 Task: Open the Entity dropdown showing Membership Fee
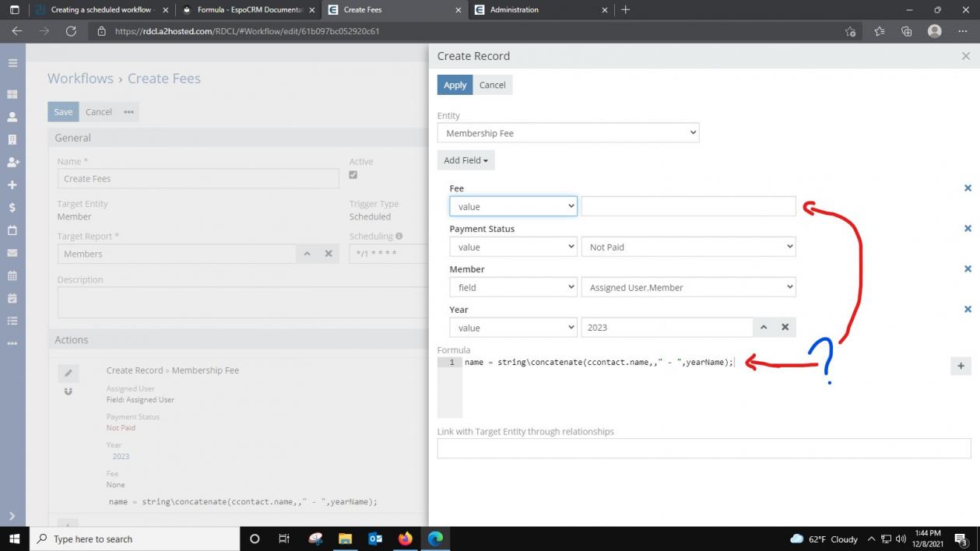(568, 133)
